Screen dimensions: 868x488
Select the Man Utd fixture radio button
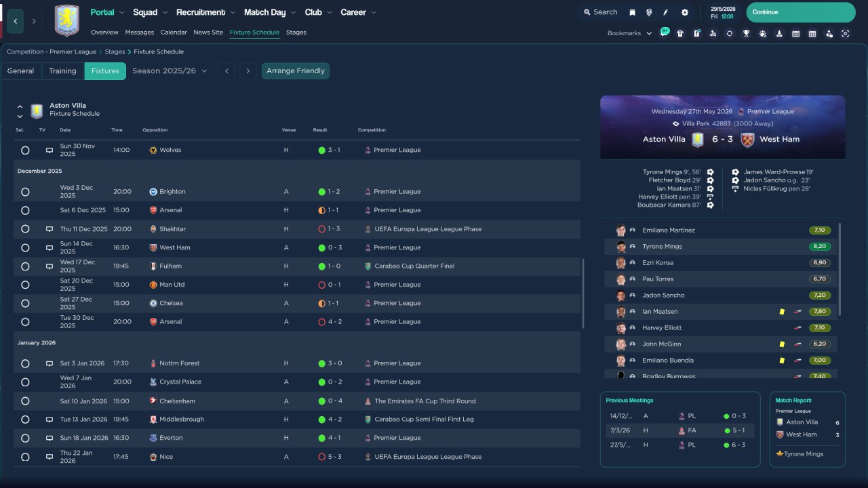point(25,285)
